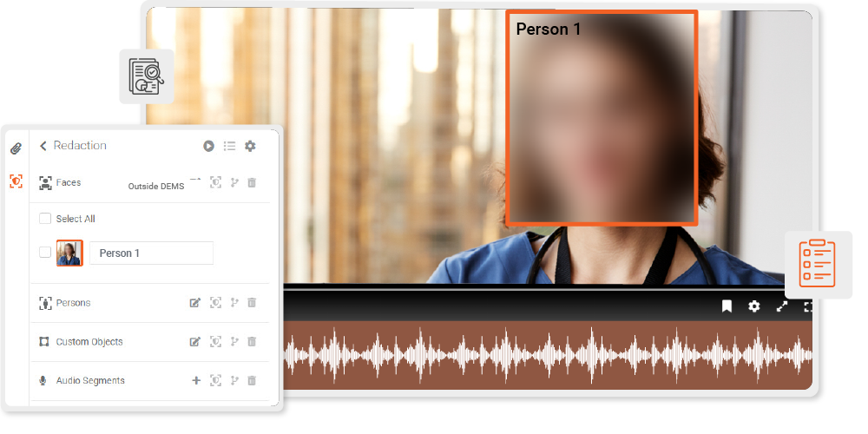Click the trash icon in Persons row
The image size is (868, 434).
(252, 303)
